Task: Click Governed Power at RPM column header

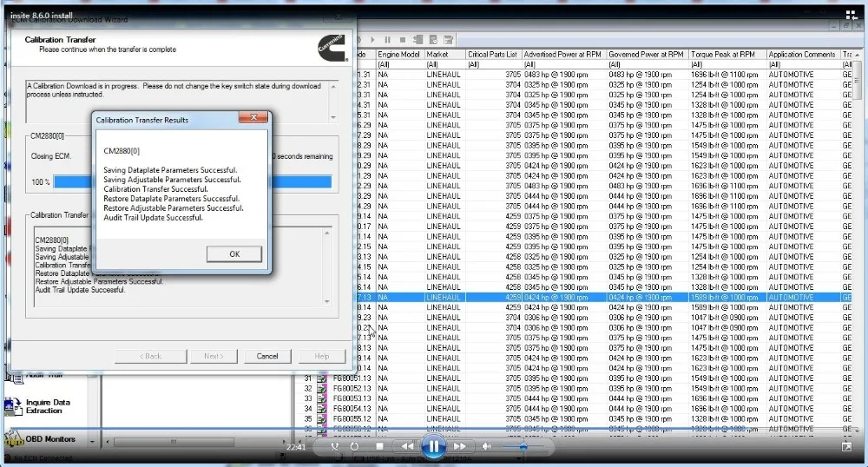Action: click(x=646, y=54)
